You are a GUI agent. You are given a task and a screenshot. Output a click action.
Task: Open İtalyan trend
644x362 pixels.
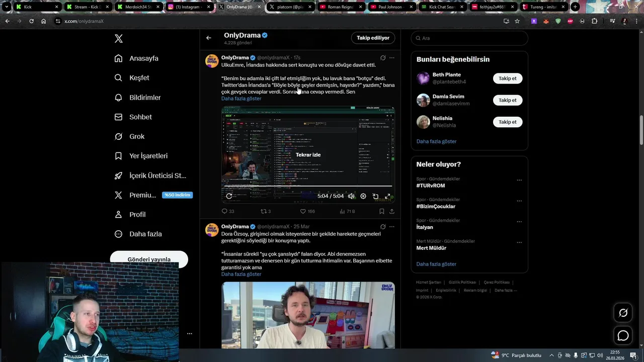click(425, 227)
